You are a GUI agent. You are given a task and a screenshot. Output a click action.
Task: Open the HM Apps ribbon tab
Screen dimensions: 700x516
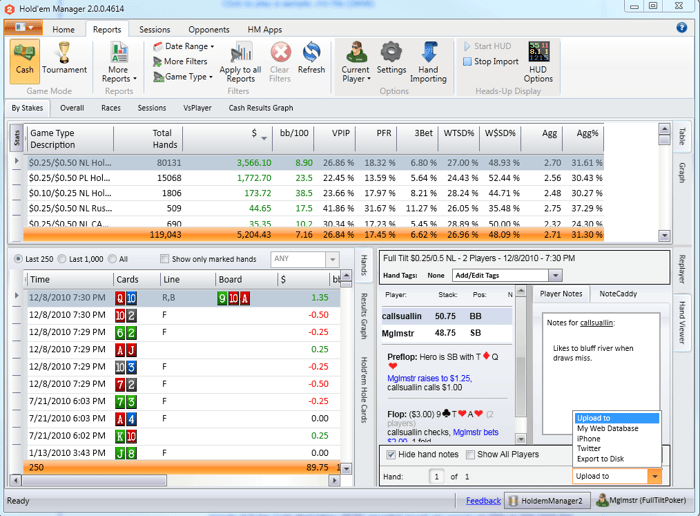pos(265,29)
